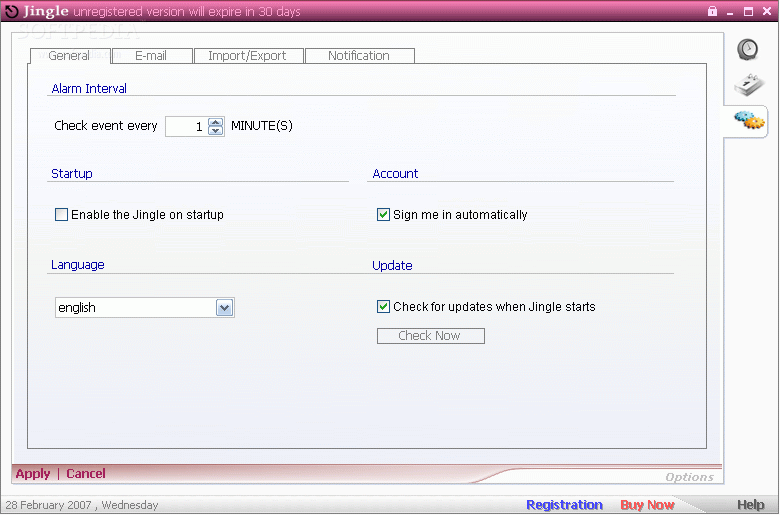Screen dimensions: 780x515
Task: Click the Check event every label
Action: (x=106, y=126)
